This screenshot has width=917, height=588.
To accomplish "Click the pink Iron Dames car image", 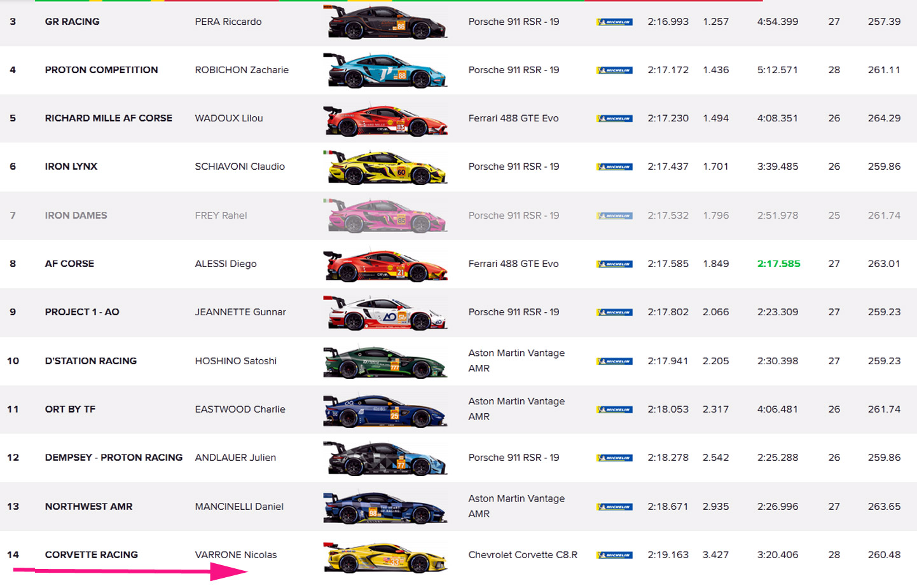I will coord(385,215).
